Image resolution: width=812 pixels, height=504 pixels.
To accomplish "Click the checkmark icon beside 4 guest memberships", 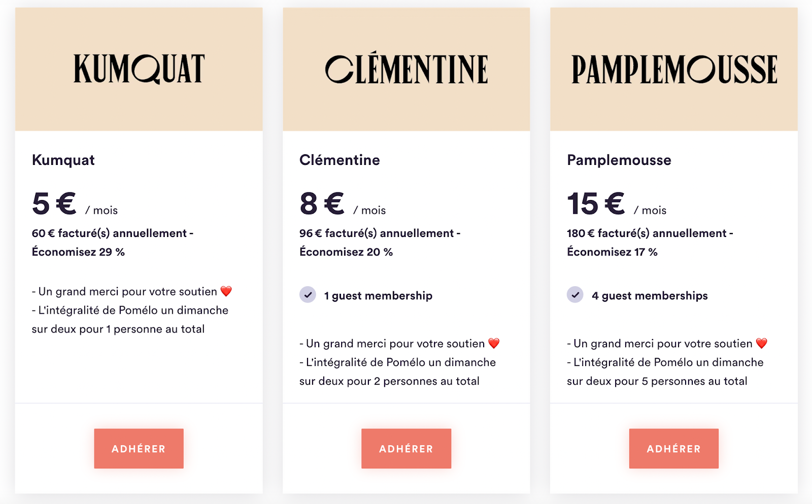I will pyautogui.click(x=576, y=295).
